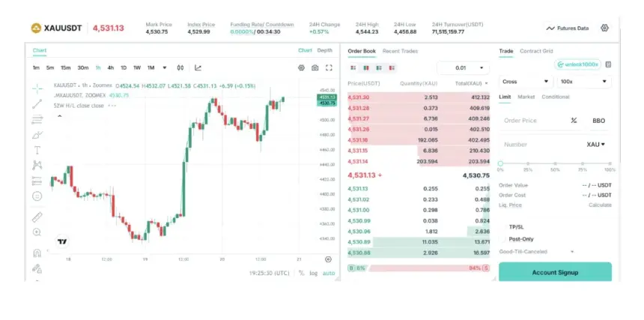Viewport: 644px width, 320px height.
Task: Click the BBO button
Action: point(598,121)
